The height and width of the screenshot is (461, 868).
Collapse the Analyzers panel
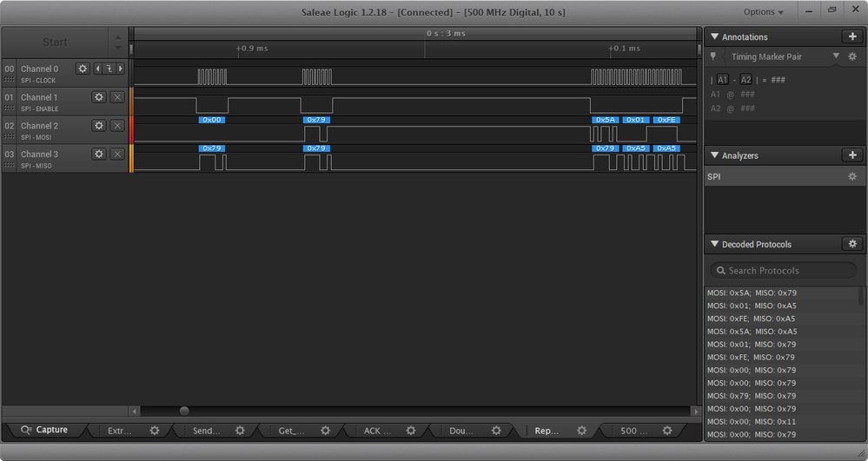714,155
